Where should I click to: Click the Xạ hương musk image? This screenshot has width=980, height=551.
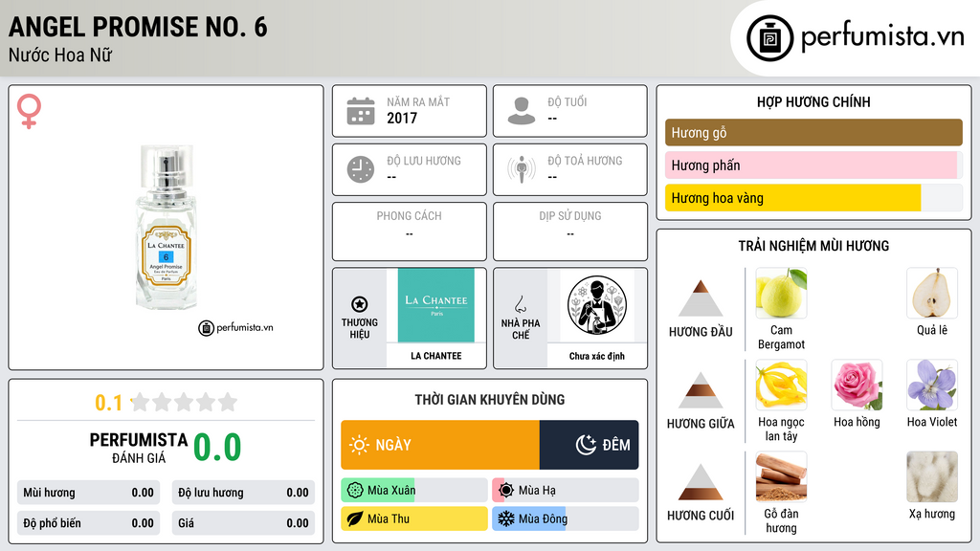pos(932,476)
